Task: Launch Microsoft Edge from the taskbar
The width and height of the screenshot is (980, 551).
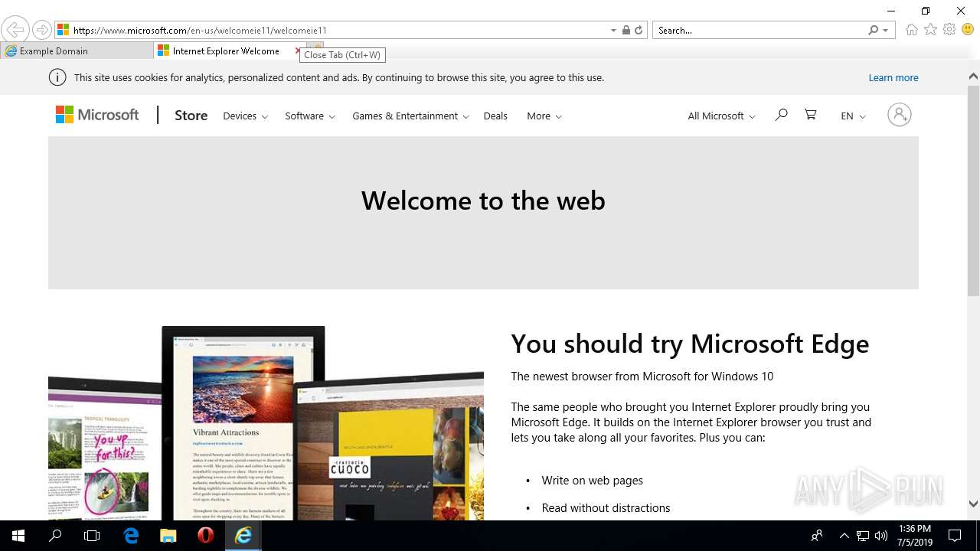Action: click(132, 536)
